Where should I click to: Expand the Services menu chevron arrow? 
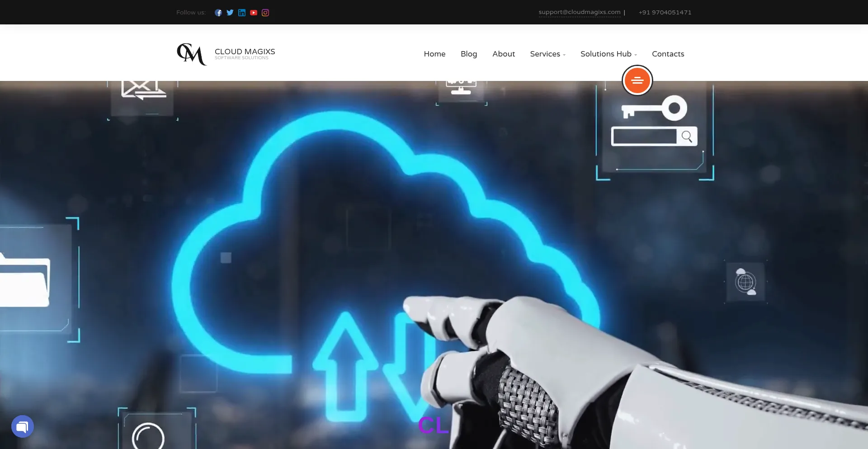564,55
